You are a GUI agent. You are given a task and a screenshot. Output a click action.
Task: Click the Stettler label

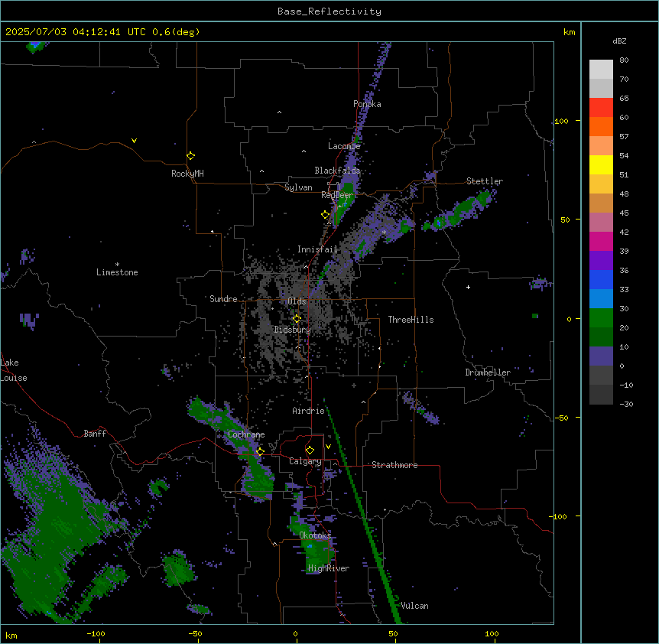[x=485, y=181]
